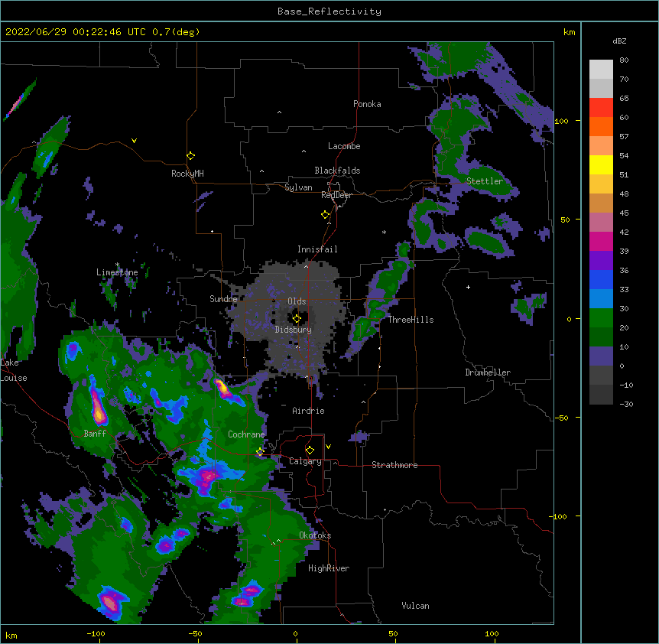Click the ThreeHills label
659x644 pixels.
(411, 320)
